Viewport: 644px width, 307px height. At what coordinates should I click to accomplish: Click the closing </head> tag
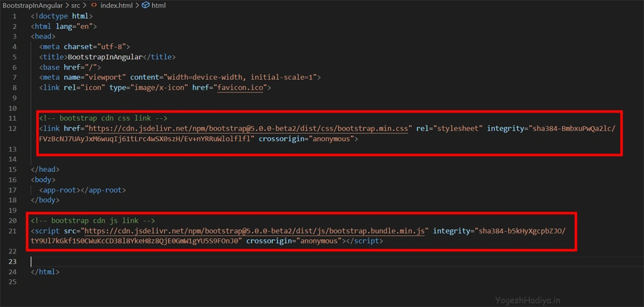coord(45,169)
